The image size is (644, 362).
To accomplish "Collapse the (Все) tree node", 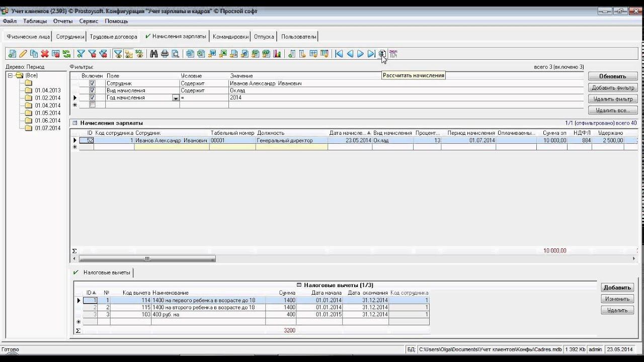I will click(11, 75).
